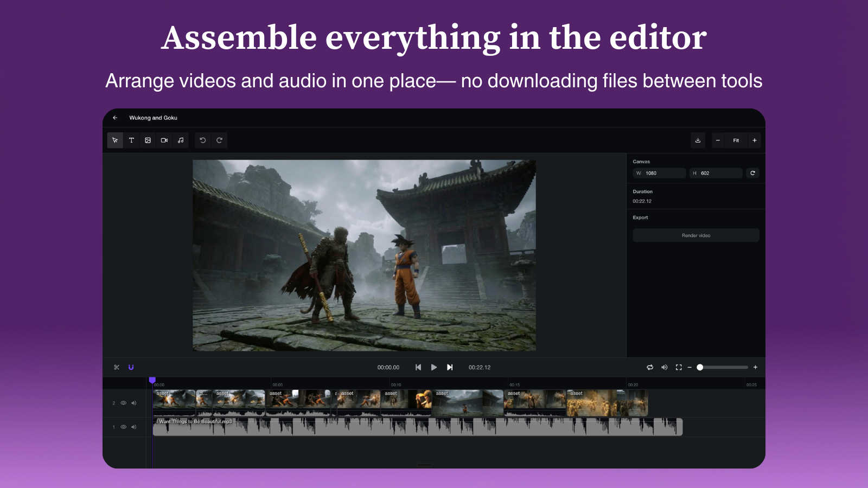
Task: Hide track 2 with its eye icon
Action: click(x=124, y=403)
